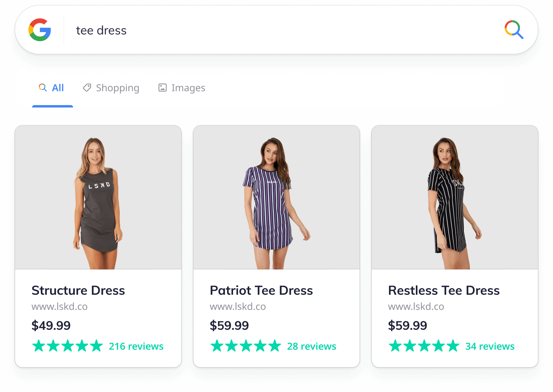Switch to the Shopping tab
The height and width of the screenshot is (392, 553).
click(x=111, y=88)
